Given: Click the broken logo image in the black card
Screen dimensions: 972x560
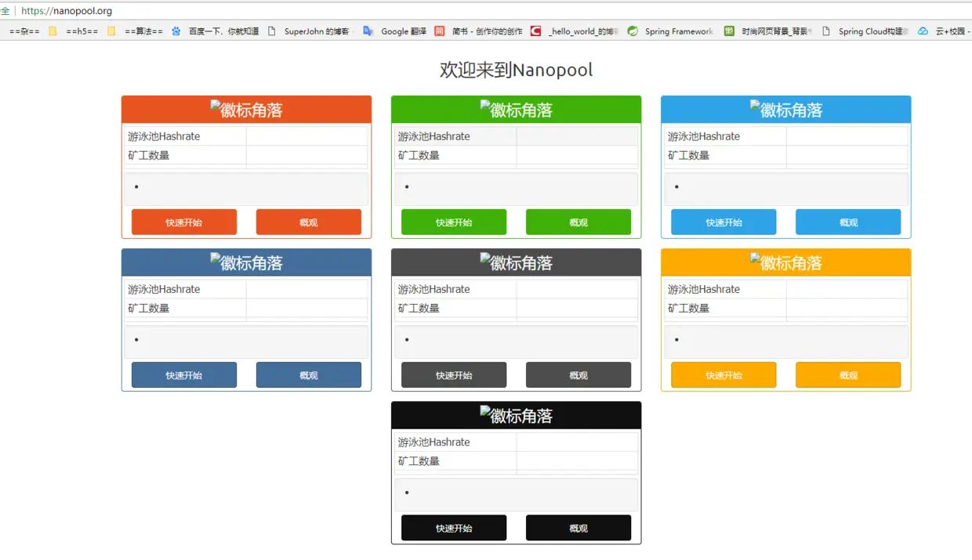Looking at the screenshot, I should [x=516, y=415].
